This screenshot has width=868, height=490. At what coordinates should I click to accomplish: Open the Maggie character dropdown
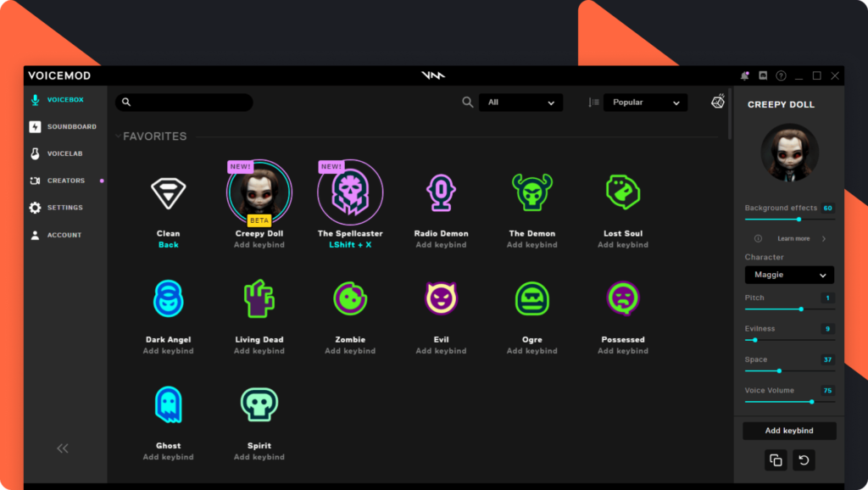tap(789, 275)
